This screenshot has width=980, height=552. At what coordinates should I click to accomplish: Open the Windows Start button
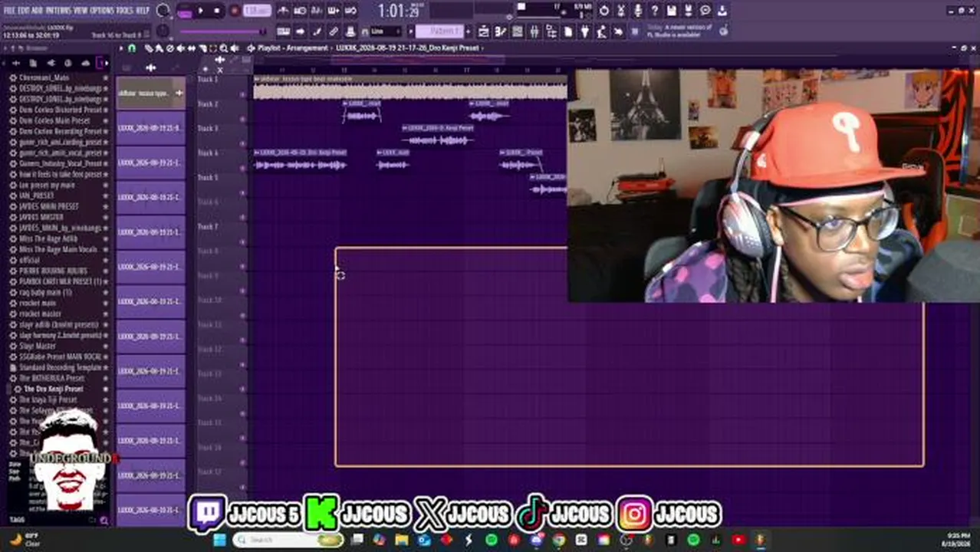(219, 540)
